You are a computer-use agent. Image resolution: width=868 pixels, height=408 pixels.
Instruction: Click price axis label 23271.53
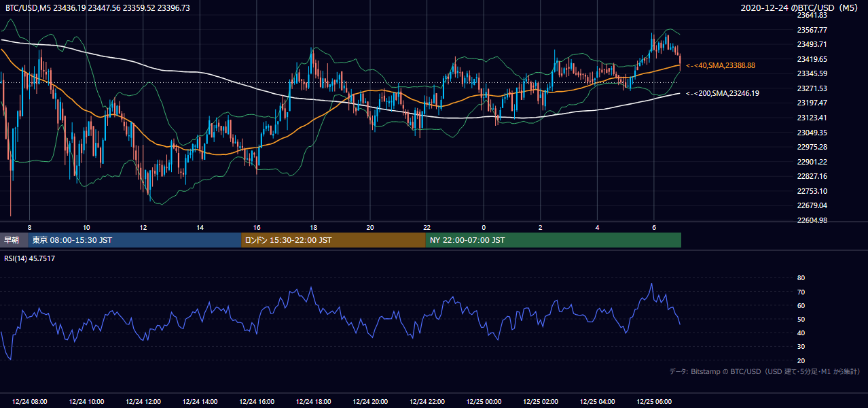click(812, 88)
